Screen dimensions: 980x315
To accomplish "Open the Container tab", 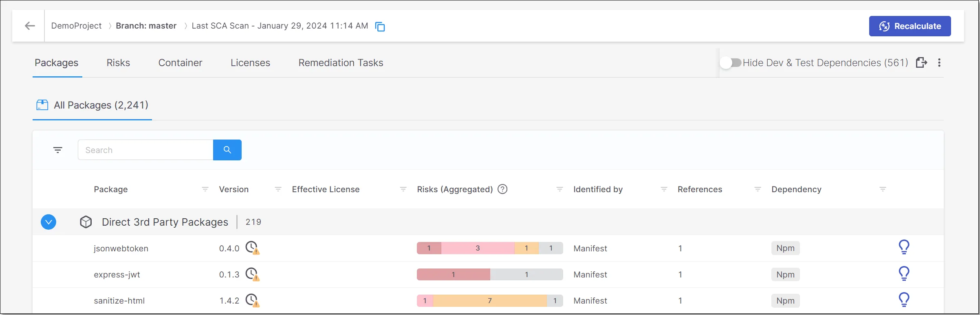I will tap(180, 63).
